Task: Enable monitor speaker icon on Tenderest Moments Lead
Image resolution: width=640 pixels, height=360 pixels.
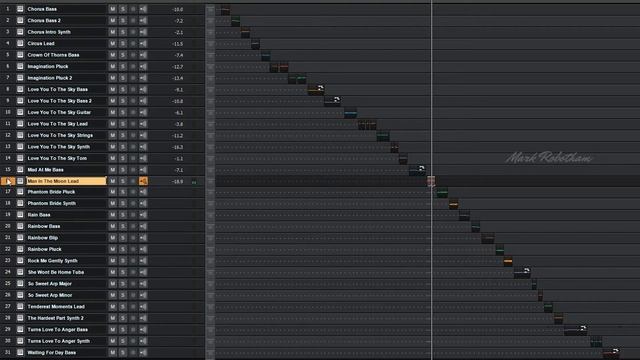Action: pos(143,306)
